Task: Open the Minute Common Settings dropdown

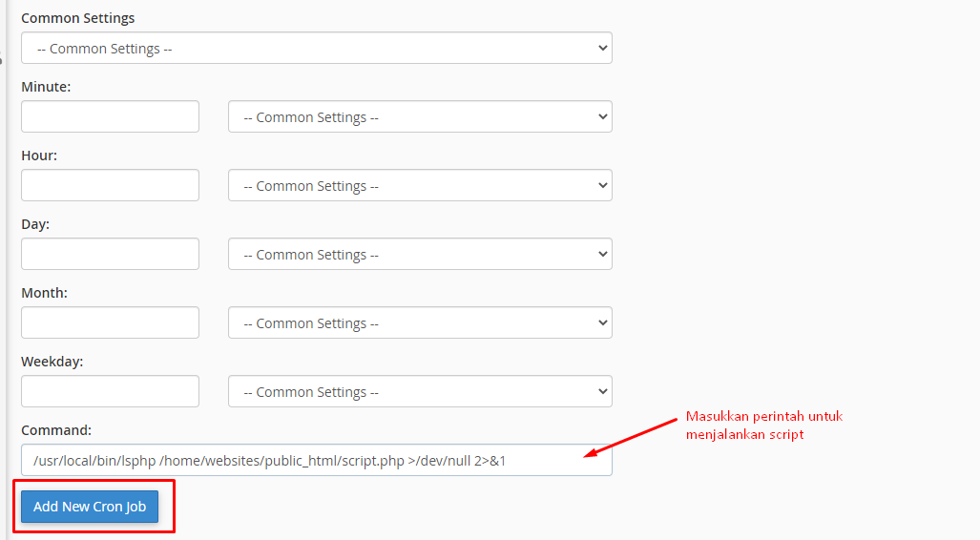Action: pos(420,117)
